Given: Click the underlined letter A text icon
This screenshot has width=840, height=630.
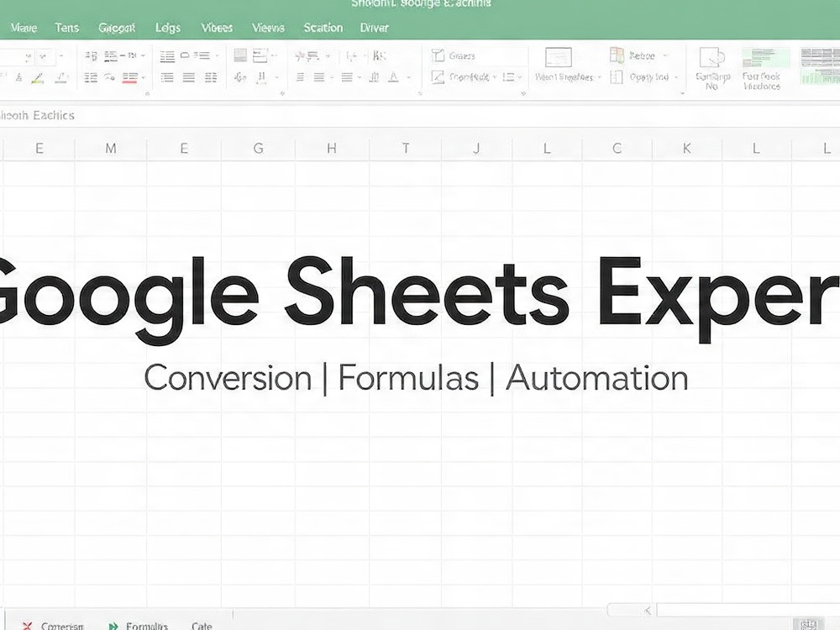Looking at the screenshot, I should point(393,77).
